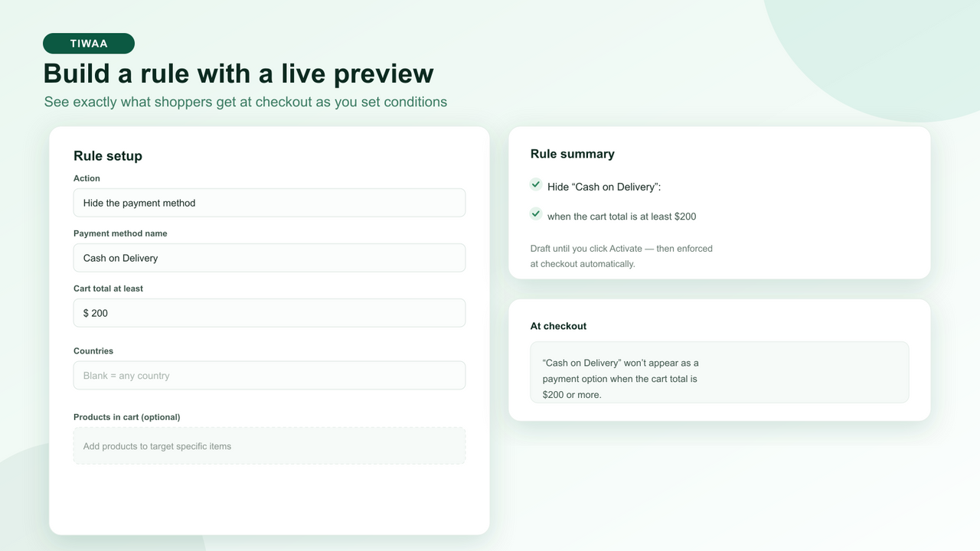Click the checkmark icon beside Hide "Cash on Delivery"
The image size is (980, 551).
tap(536, 184)
